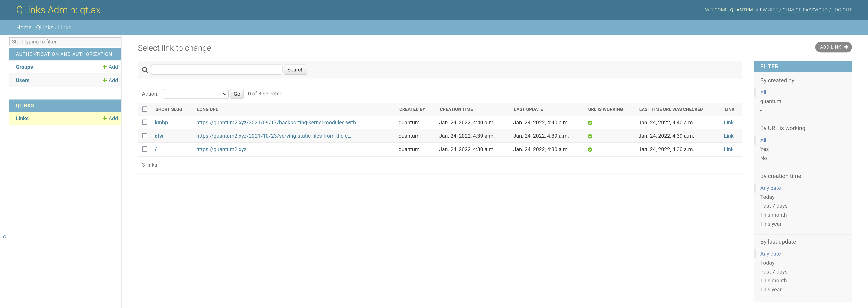Filter last update: Today

click(x=767, y=263)
